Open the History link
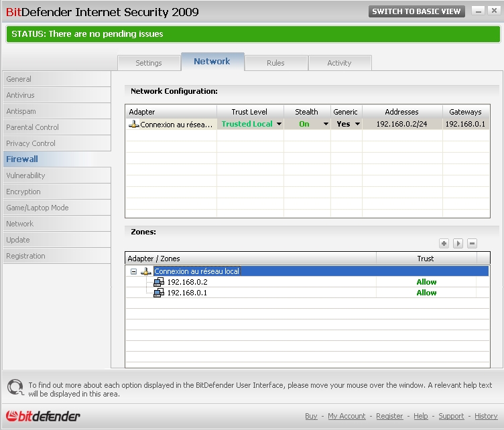The height and width of the screenshot is (430, 504). click(486, 416)
